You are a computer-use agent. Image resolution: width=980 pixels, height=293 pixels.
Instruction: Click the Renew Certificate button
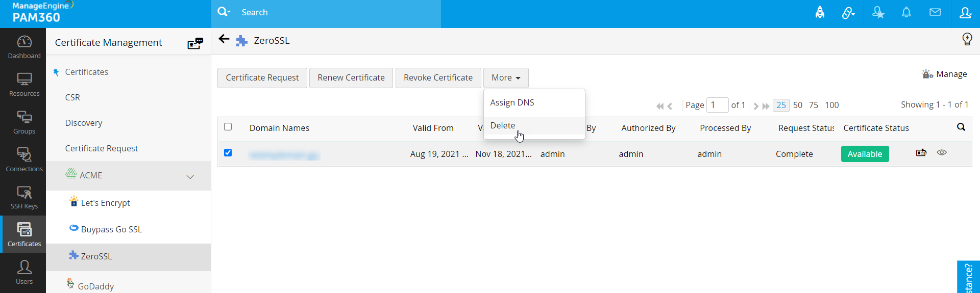tap(351, 77)
